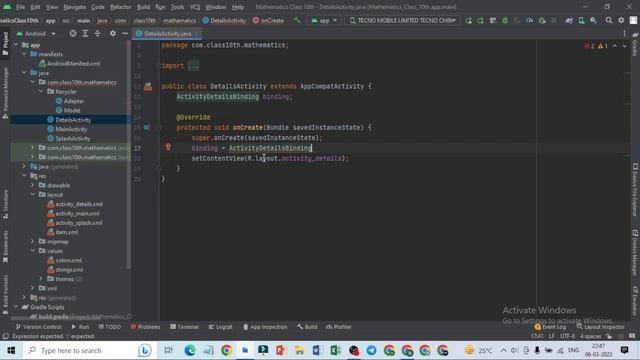The width and height of the screenshot is (640, 360).
Task: Click Collapse All icon in Project panel
Action: click(x=97, y=33)
